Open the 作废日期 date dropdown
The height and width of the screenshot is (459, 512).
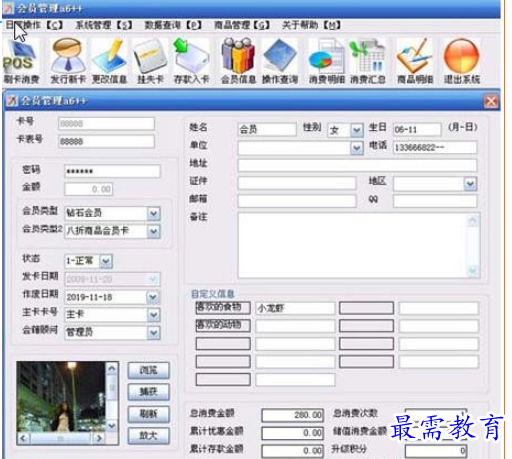click(x=153, y=297)
